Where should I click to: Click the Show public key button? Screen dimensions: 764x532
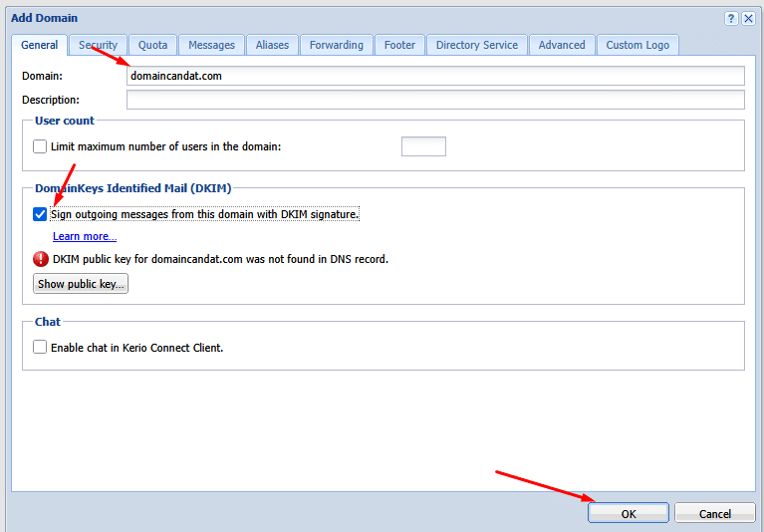click(x=81, y=284)
